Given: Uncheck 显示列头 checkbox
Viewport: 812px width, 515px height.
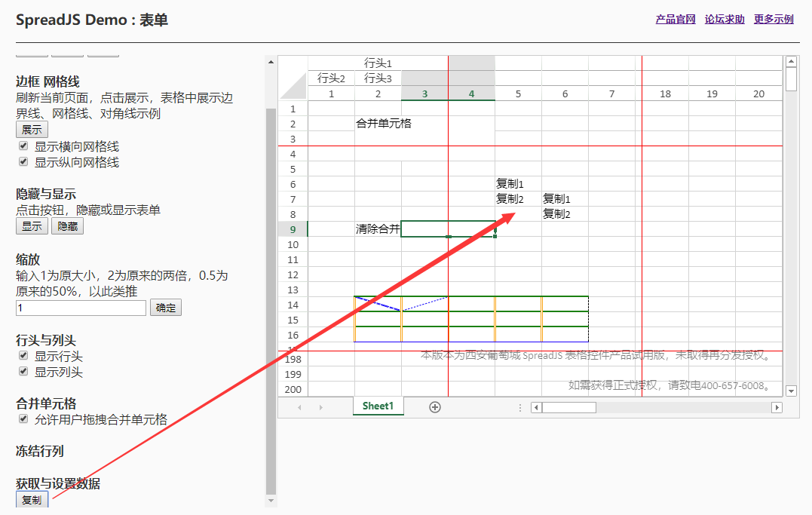Looking at the screenshot, I should coord(23,371).
